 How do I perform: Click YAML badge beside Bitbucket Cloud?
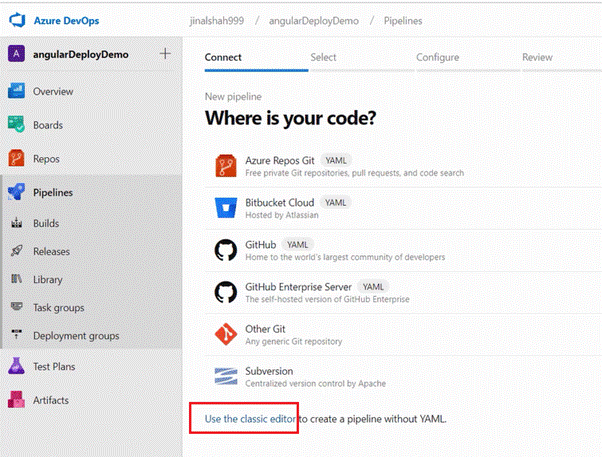coord(336,202)
